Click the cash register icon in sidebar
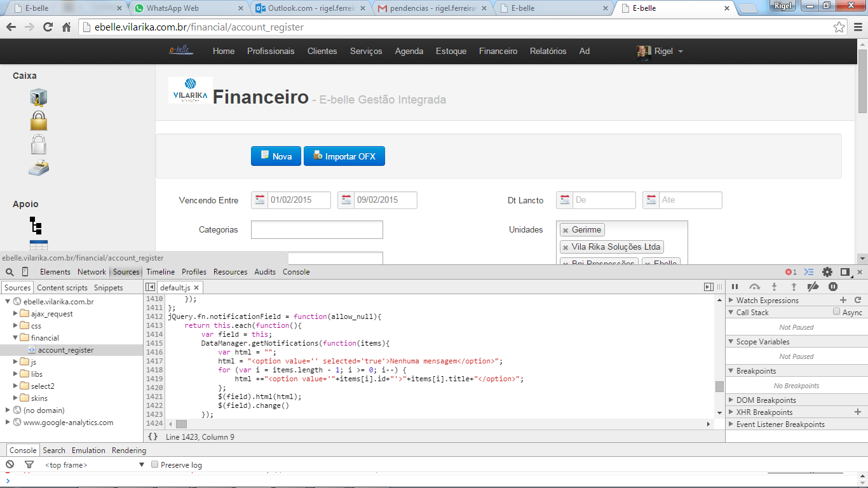This screenshot has height=488, width=868. click(x=39, y=168)
